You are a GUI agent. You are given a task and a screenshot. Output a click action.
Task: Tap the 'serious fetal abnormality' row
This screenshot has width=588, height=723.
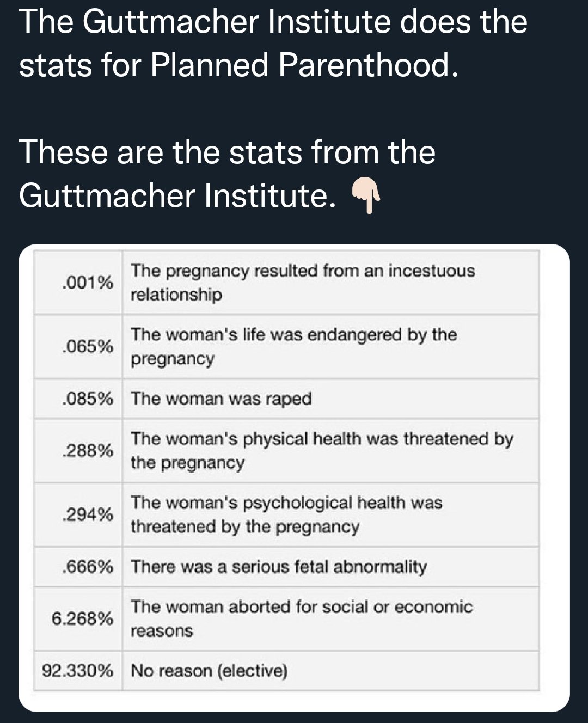[x=331, y=567]
